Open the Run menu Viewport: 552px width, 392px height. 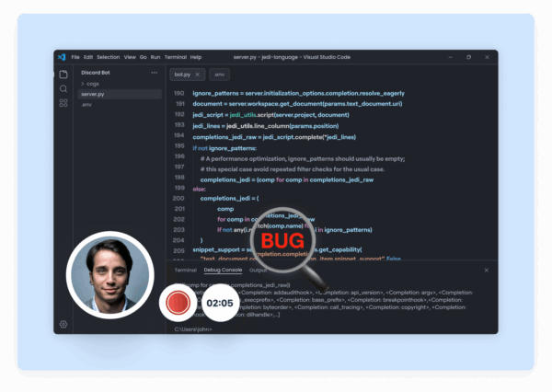pyautogui.click(x=155, y=57)
